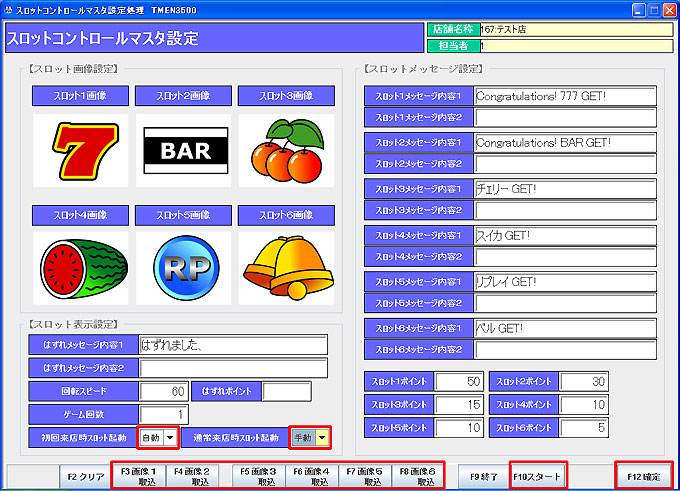Click the スロット2画像 header button

click(x=183, y=95)
